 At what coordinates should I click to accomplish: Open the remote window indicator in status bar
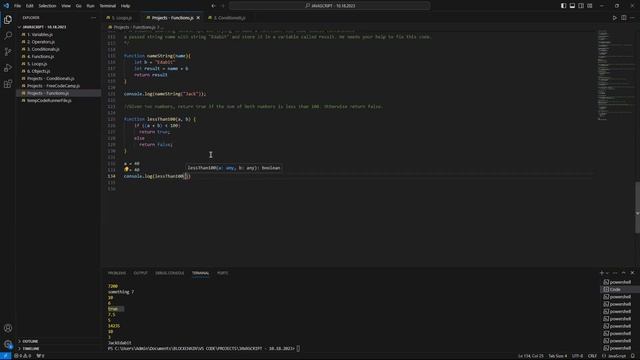(5, 356)
